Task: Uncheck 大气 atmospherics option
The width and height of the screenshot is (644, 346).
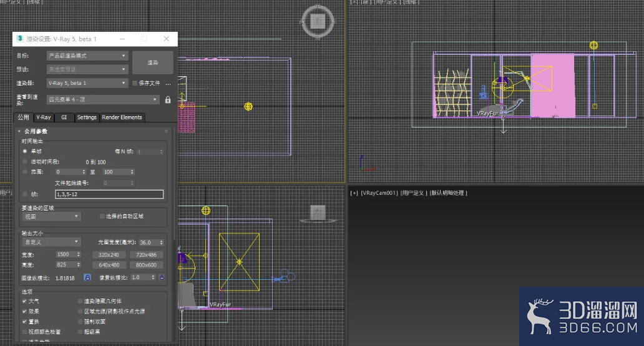Action: coord(24,301)
